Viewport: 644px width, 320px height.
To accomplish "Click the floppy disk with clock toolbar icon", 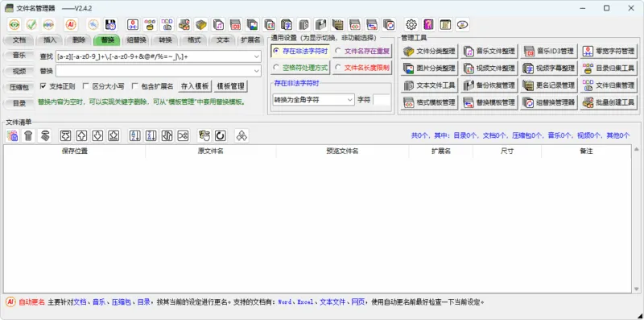I will (x=110, y=25).
